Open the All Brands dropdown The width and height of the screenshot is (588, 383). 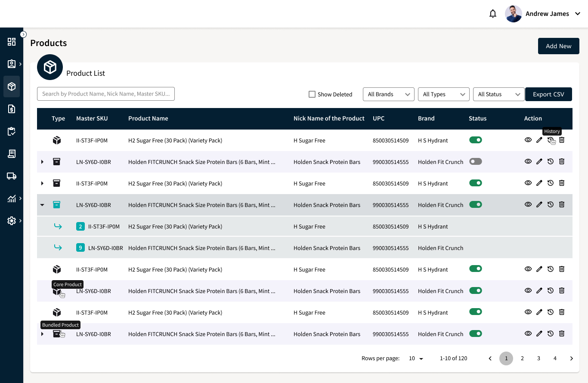389,94
